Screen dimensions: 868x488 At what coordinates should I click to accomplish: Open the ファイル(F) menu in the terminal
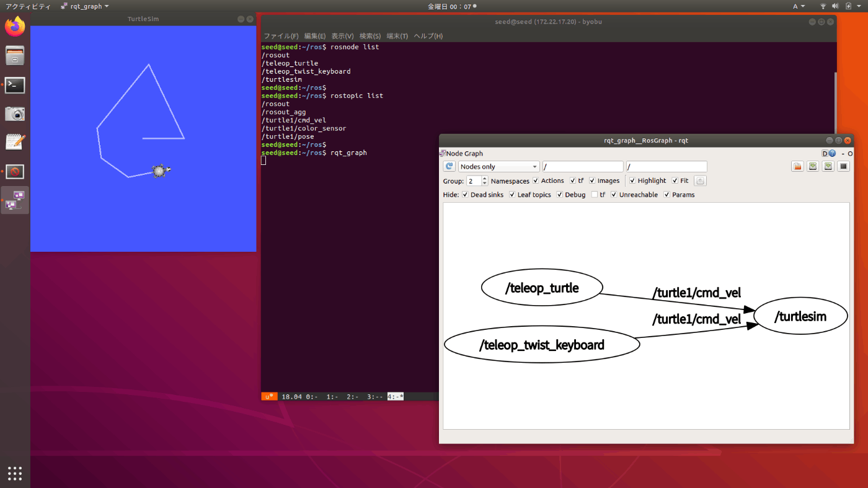pos(281,36)
